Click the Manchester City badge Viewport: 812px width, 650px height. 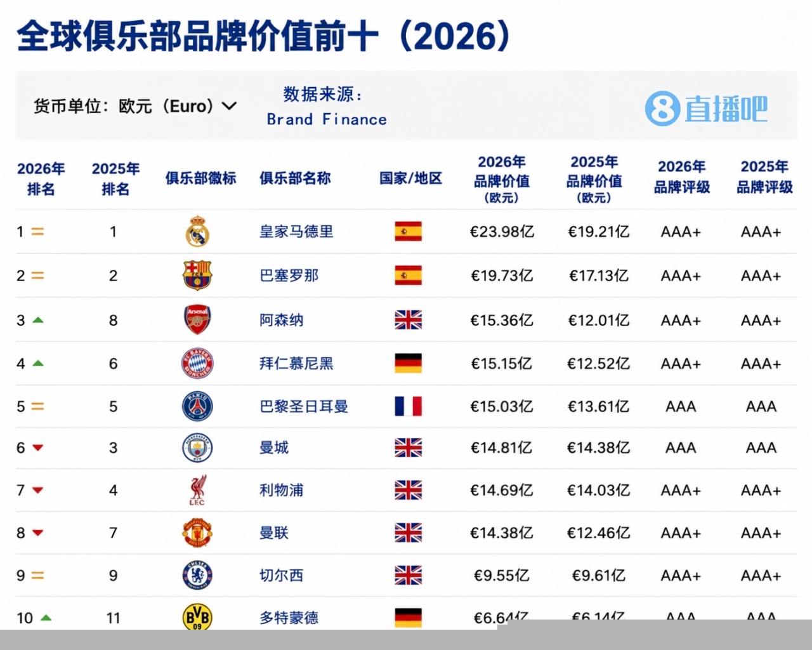click(197, 448)
